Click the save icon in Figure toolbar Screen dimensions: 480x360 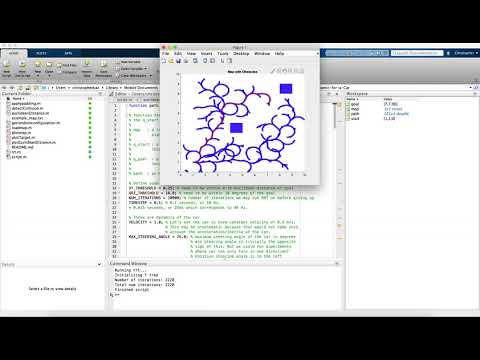(x=179, y=61)
